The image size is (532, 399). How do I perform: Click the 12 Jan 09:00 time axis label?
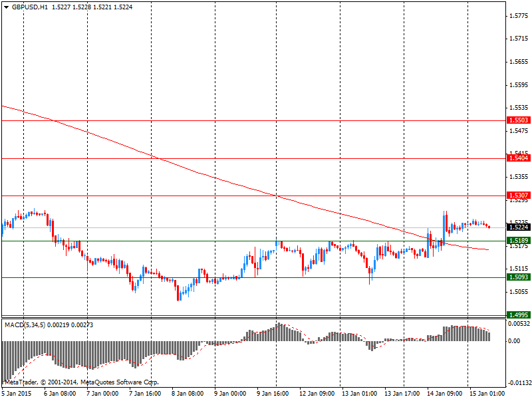coord(317,394)
